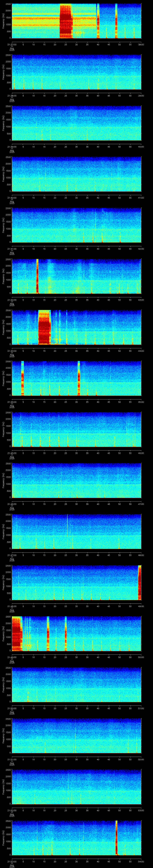Viewport: 153px width, 868px height.
Task: Open the spectrogram panel starting at 21:40:00
Action: point(76,174)
